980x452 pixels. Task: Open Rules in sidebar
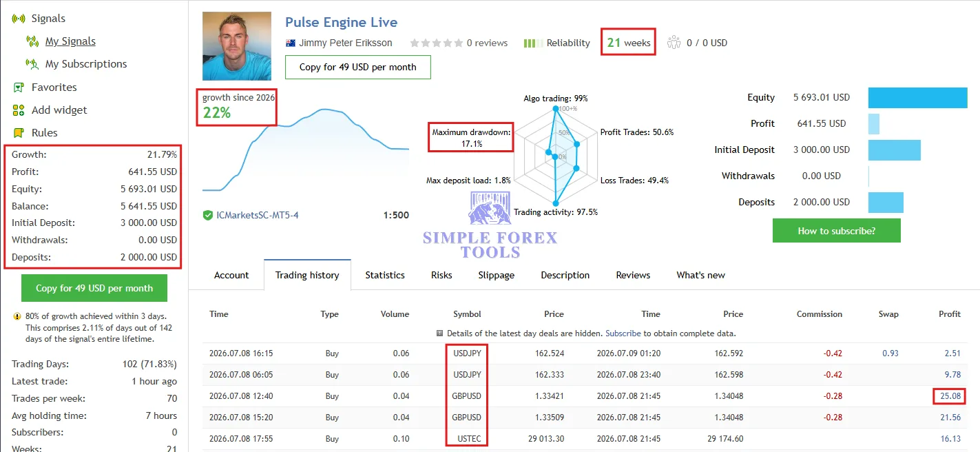(x=45, y=133)
